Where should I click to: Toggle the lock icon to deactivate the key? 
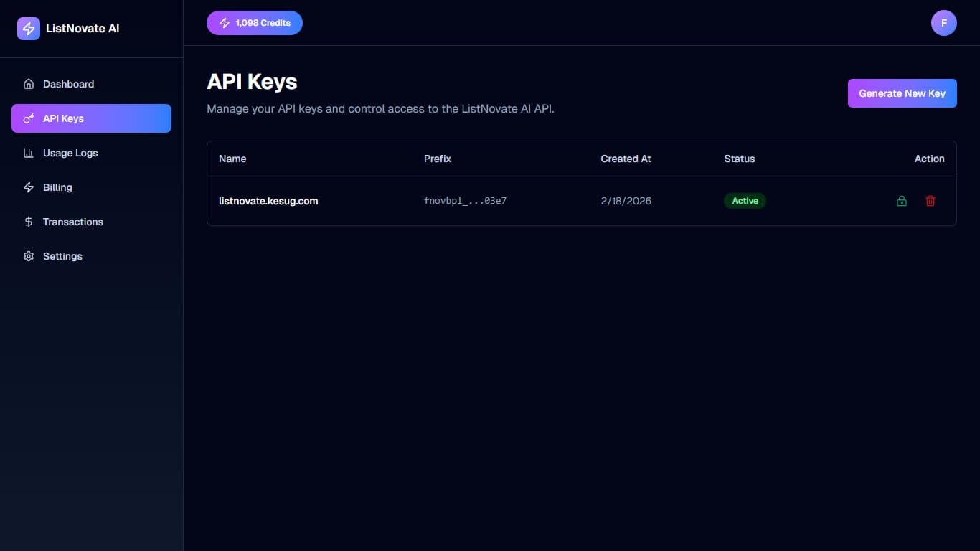[x=902, y=201]
